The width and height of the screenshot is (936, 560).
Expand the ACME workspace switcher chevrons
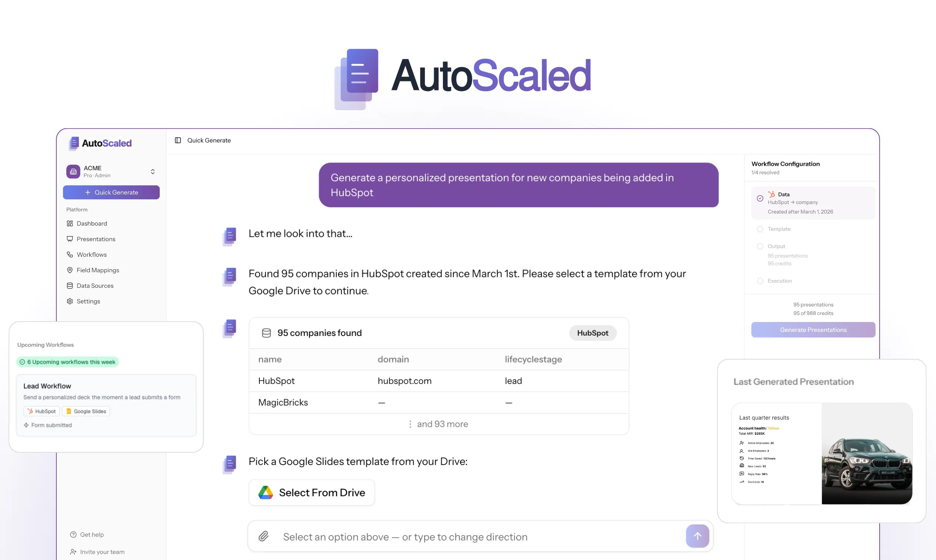pos(153,172)
